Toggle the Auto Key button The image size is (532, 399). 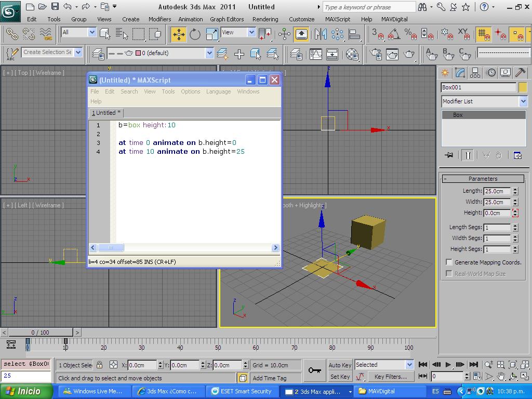click(340, 365)
